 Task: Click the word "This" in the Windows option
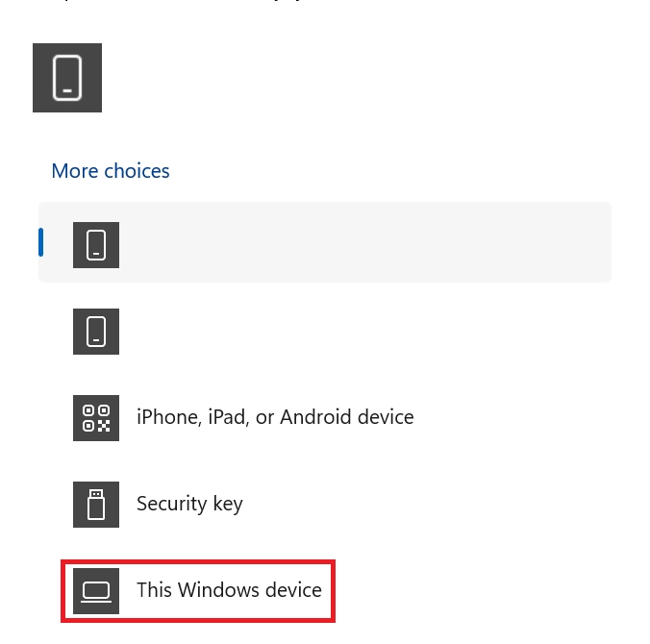pyautogui.click(x=154, y=590)
